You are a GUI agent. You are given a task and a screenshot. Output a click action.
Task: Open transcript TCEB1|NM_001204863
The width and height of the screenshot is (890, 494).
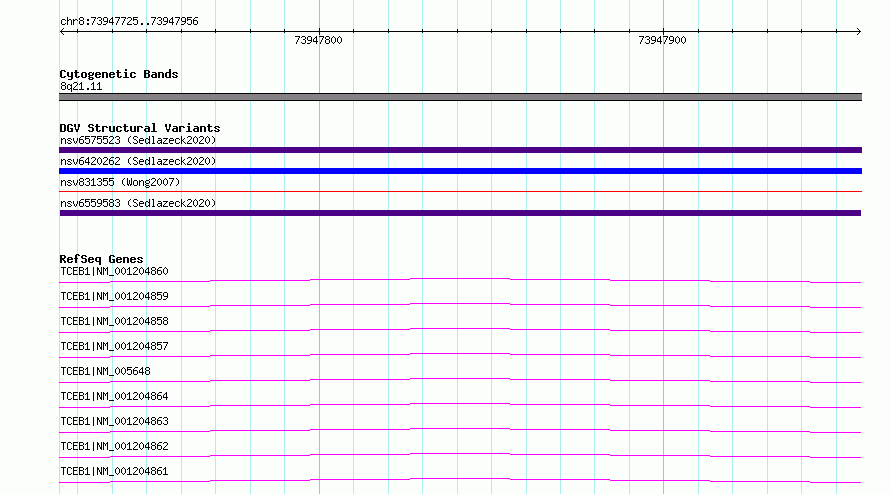114,421
